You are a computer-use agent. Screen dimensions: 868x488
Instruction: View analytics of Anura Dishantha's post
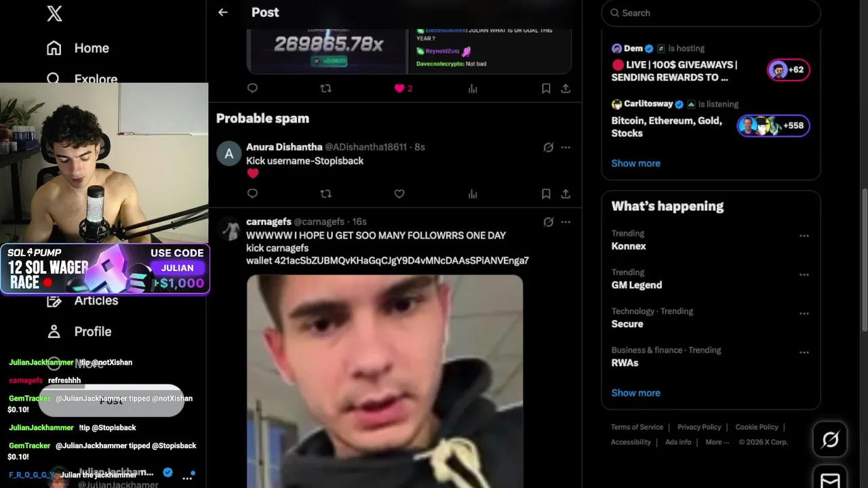[x=473, y=194]
